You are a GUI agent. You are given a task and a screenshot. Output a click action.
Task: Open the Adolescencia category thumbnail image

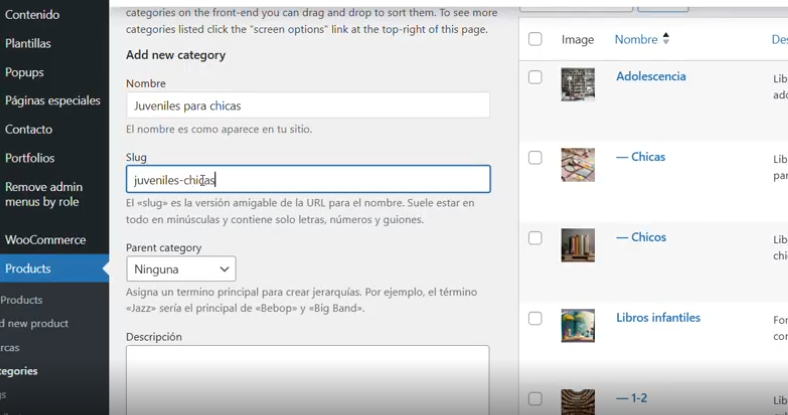578,84
